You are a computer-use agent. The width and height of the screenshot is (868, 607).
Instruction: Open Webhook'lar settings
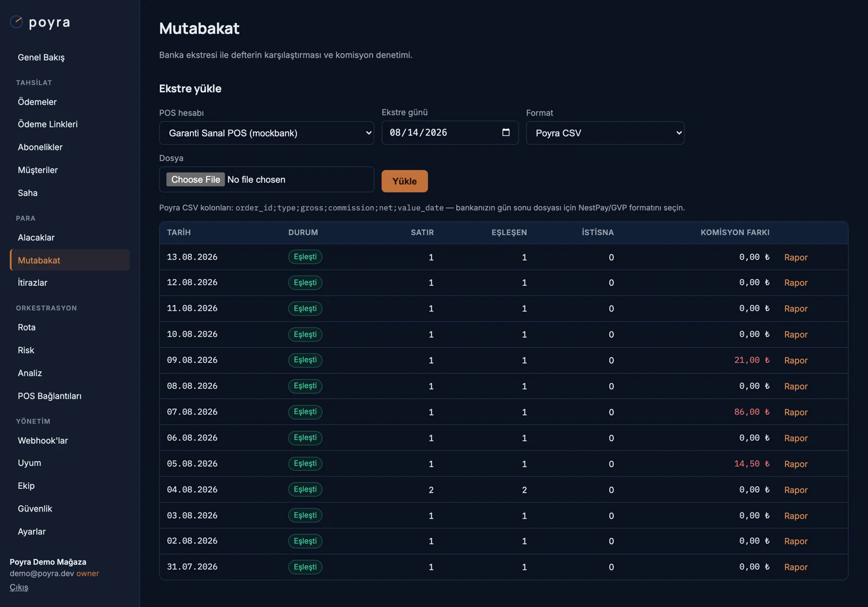(x=43, y=440)
